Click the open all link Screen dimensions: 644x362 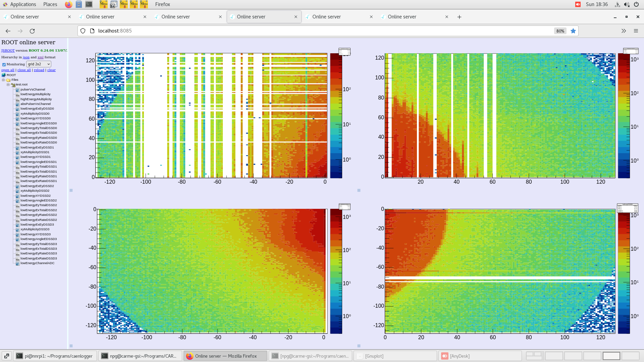7,70
